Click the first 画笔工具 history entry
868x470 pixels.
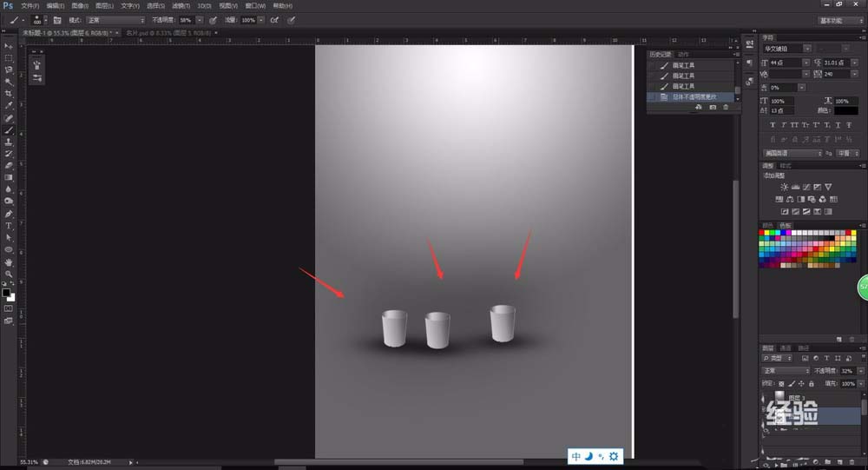(691, 65)
